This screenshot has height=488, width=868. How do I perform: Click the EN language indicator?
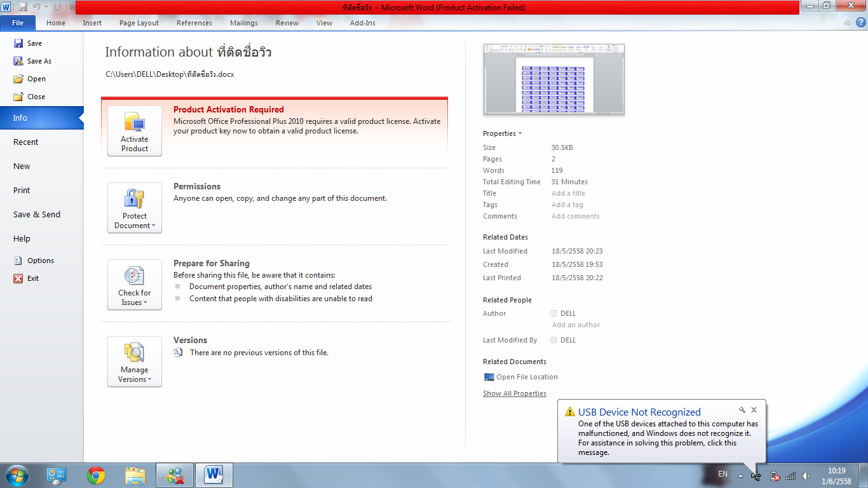point(722,474)
